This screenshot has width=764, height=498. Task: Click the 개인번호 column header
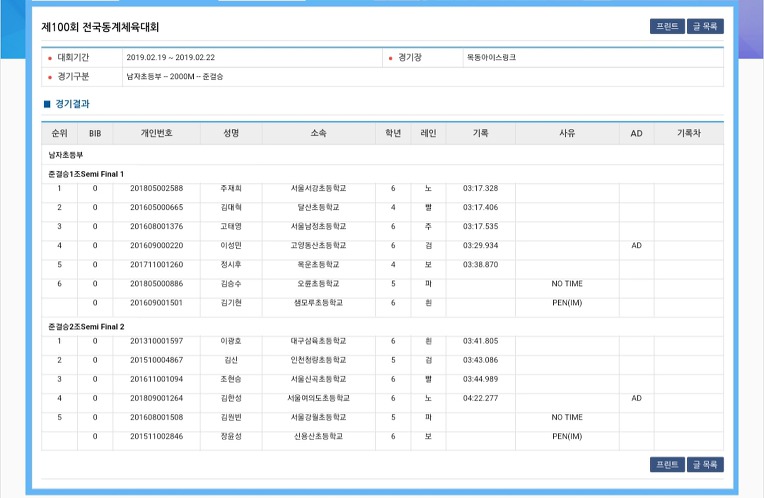156,133
